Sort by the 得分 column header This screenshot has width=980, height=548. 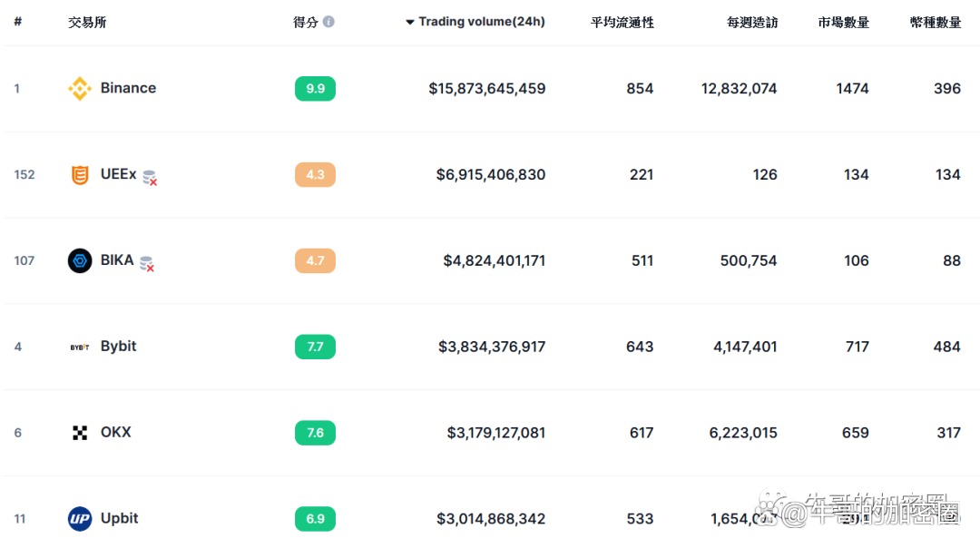point(307,23)
